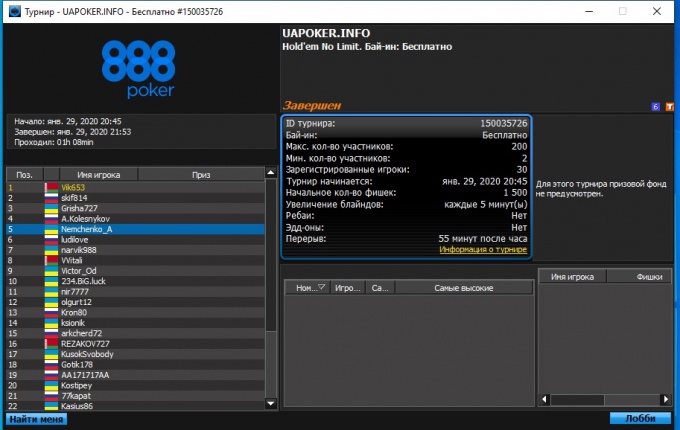Screen dimensions: 680x430
Task: Click the player list down arrow button
Action: coord(271,404)
